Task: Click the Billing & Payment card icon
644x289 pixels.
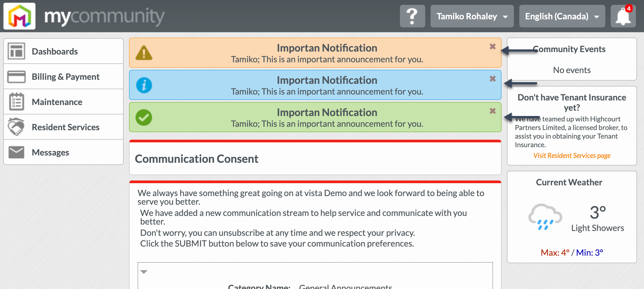Action: [x=16, y=77]
